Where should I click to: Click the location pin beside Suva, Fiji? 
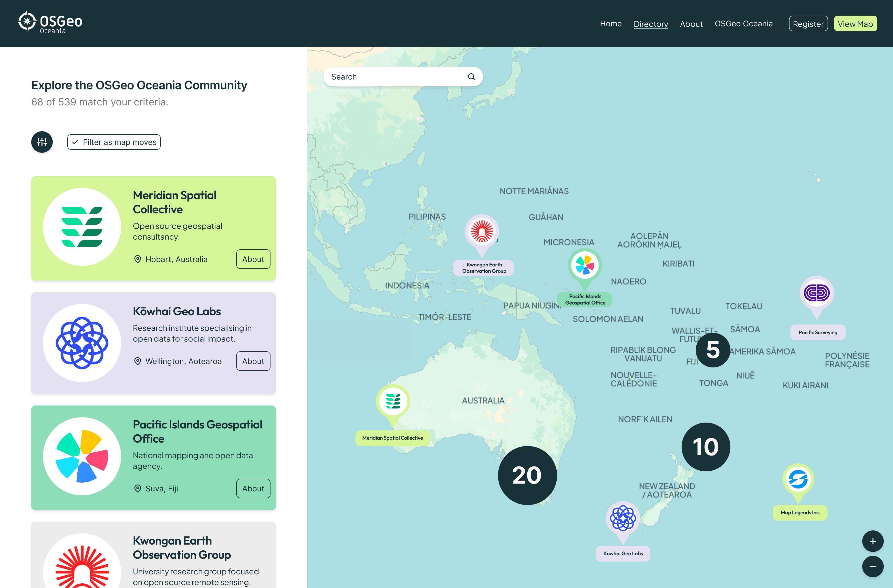138,489
